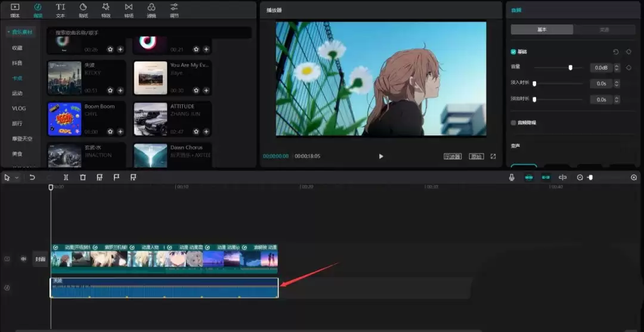
Task: Enable the 音频降噪 noise reduction checkbox
Action: click(513, 122)
